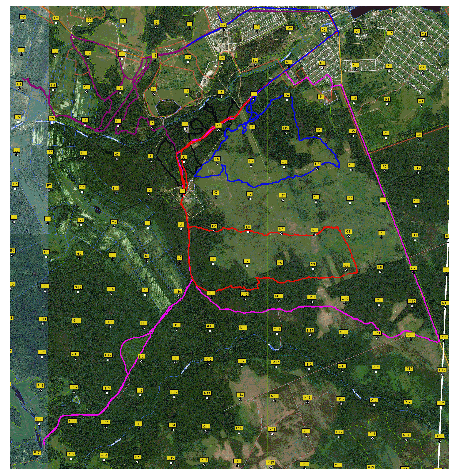Click the I12 waypoint label

(x=141, y=356)
